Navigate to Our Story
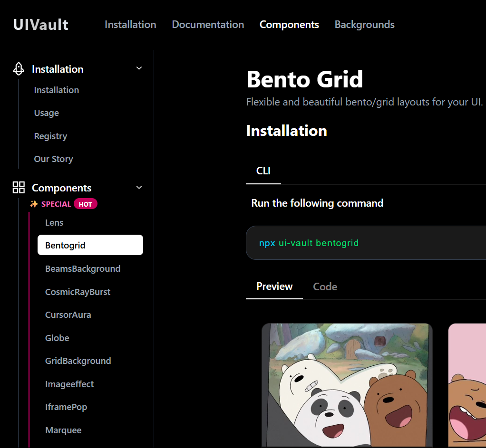486x448 pixels. click(53, 159)
